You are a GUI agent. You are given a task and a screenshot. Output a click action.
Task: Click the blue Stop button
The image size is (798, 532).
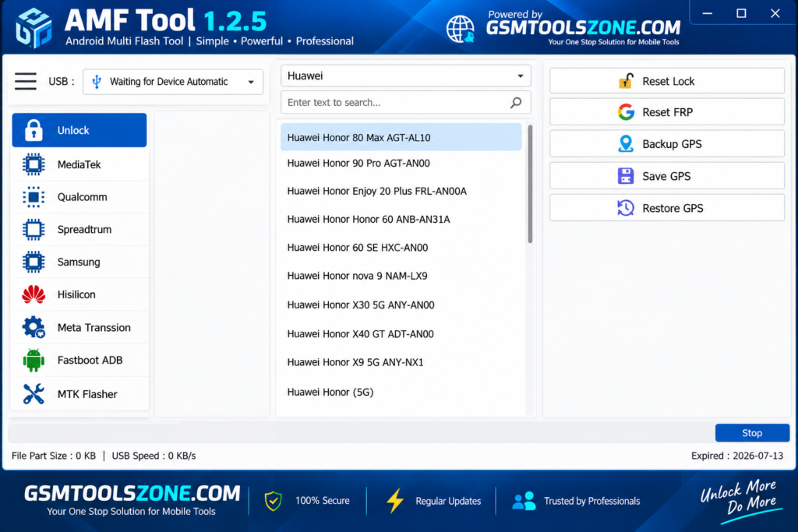click(752, 433)
